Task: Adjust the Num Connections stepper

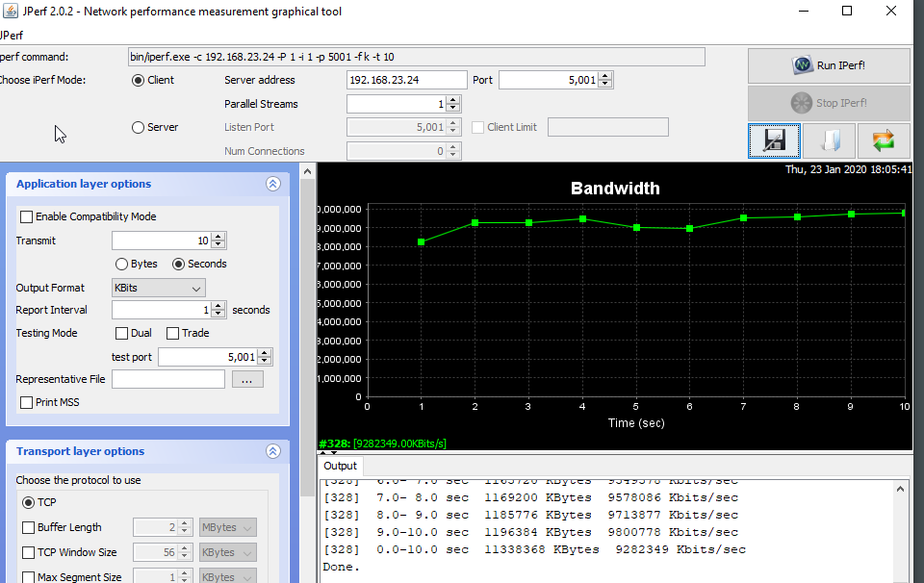Action: (x=453, y=151)
